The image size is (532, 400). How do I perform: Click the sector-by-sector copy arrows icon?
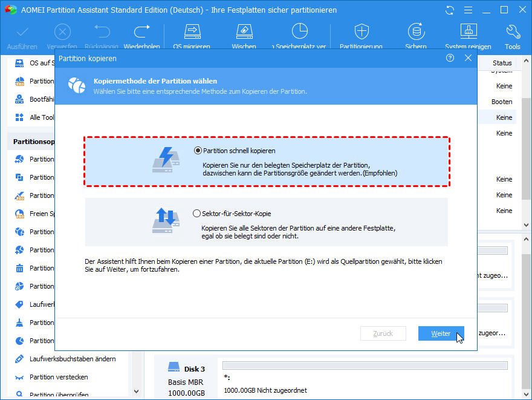pos(166,220)
